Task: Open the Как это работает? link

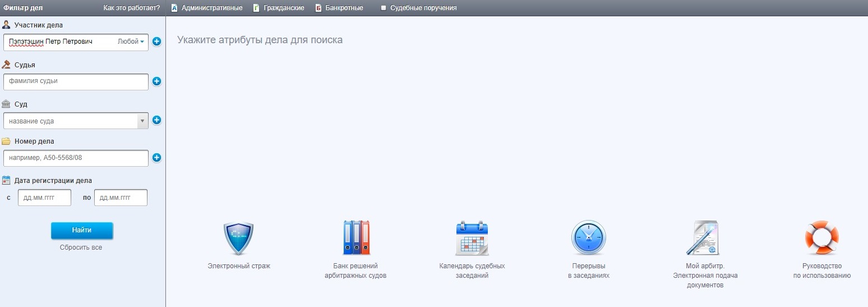Action: tap(132, 8)
